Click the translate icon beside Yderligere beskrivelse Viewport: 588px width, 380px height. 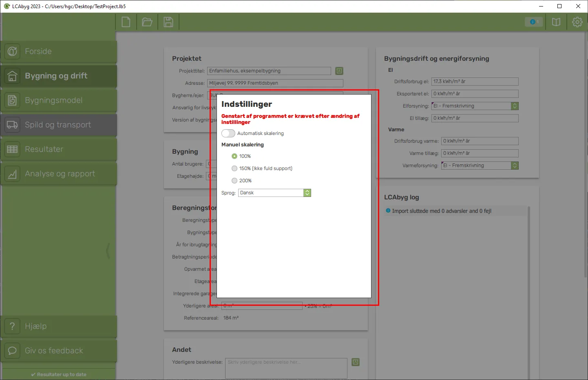[356, 362]
